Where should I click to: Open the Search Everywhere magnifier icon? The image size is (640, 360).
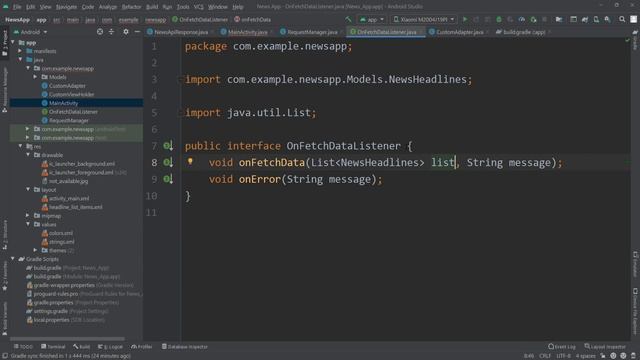(622, 19)
